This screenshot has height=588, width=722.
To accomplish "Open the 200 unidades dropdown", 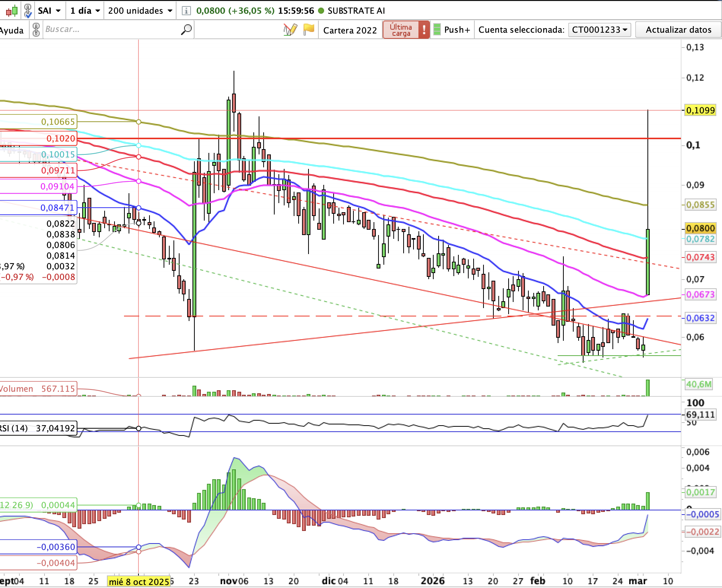I will [x=140, y=11].
